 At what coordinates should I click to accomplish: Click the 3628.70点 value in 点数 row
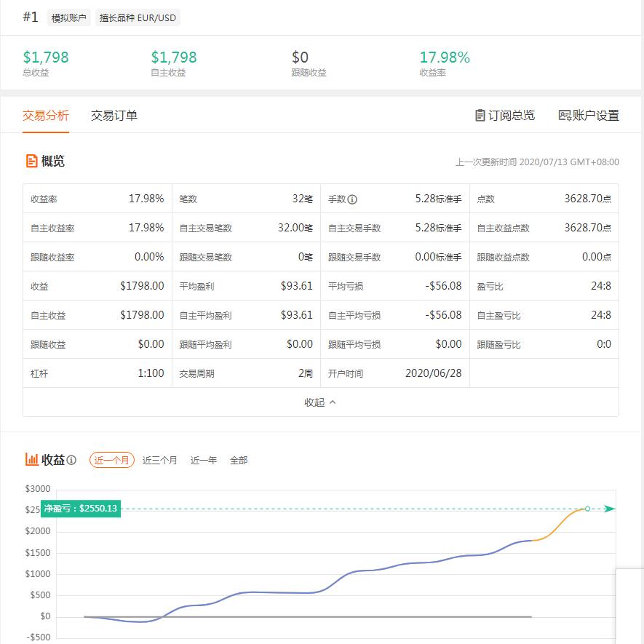point(587,199)
